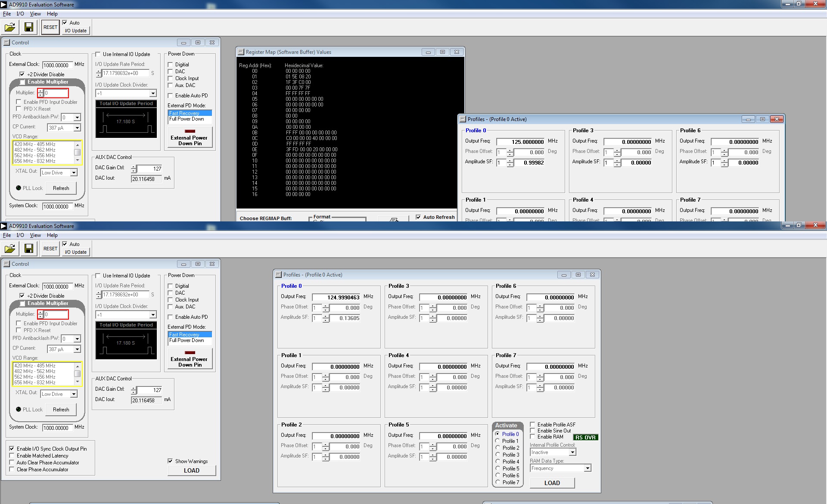827x504 pixels.
Task: Uncheck Show Warnings checkbox
Action: [x=171, y=461]
